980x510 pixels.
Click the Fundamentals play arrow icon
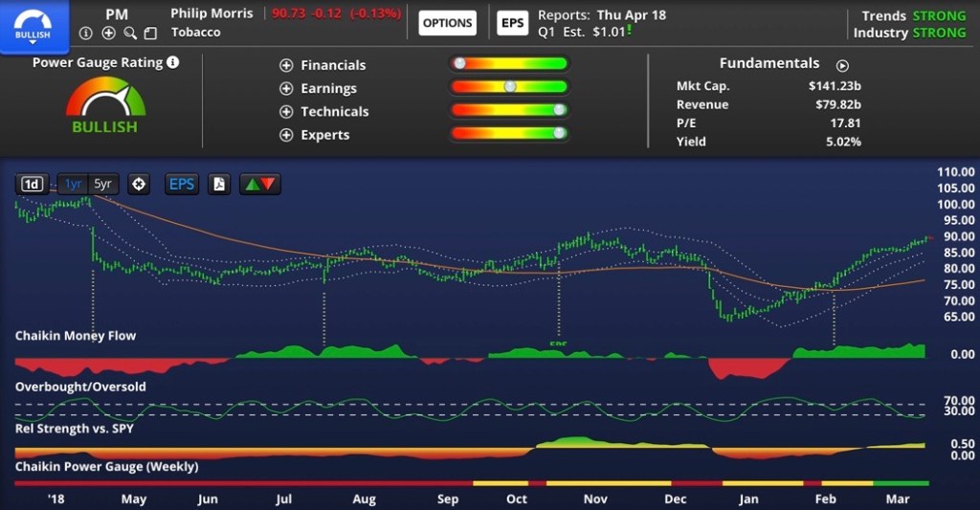[842, 66]
